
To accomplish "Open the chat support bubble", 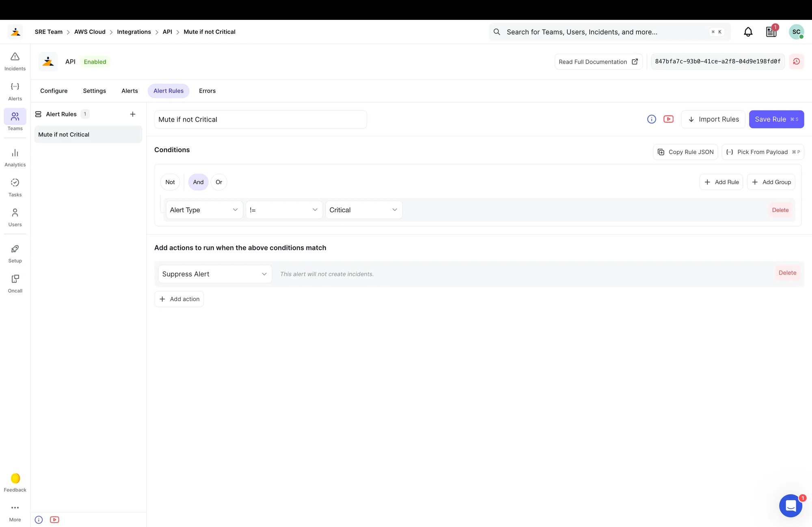I will [790, 505].
